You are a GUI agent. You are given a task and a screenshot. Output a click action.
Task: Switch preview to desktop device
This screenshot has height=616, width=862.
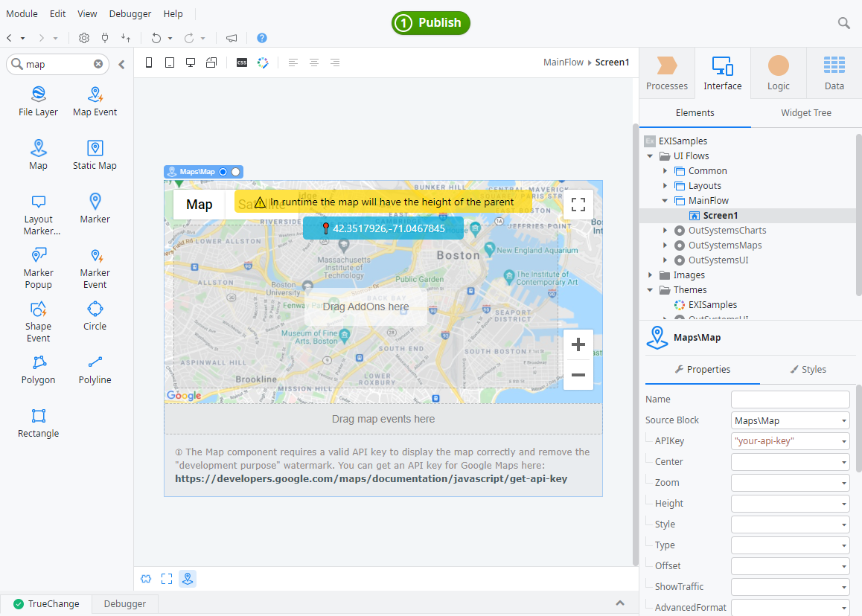191,62
